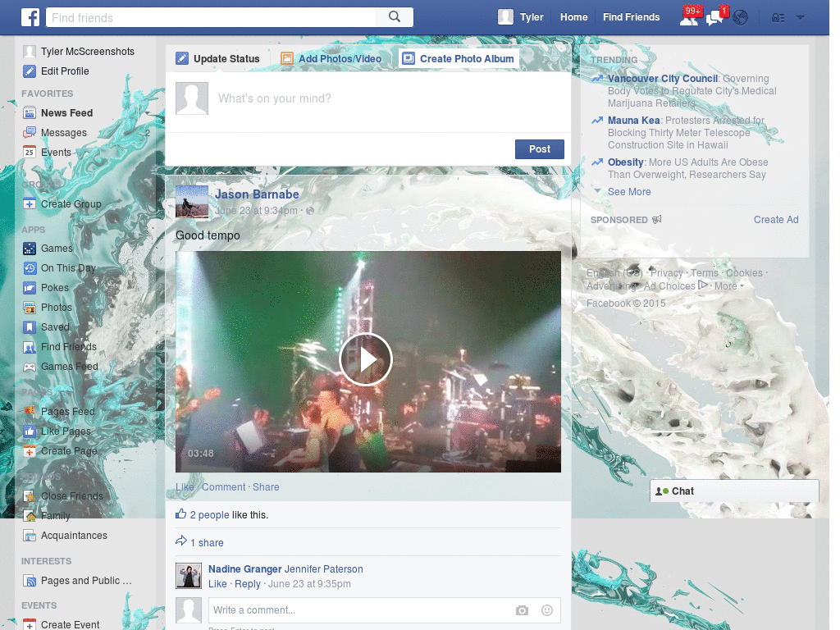
Task: Open messages notification icon in top bar
Action: [714, 18]
